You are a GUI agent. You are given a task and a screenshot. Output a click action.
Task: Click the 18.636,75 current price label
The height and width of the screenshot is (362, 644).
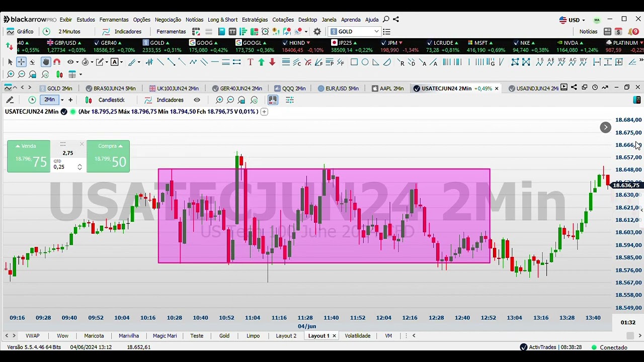click(x=626, y=185)
